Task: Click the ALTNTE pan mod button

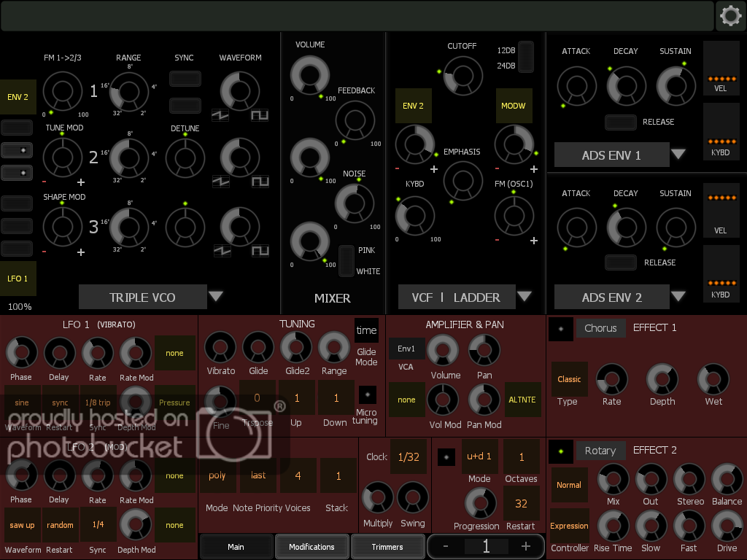Action: (x=522, y=400)
